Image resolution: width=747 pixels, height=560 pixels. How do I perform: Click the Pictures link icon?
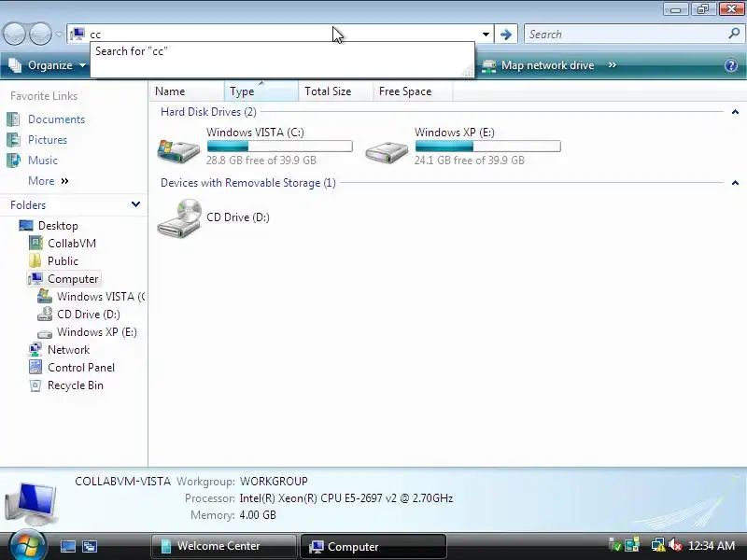point(13,139)
